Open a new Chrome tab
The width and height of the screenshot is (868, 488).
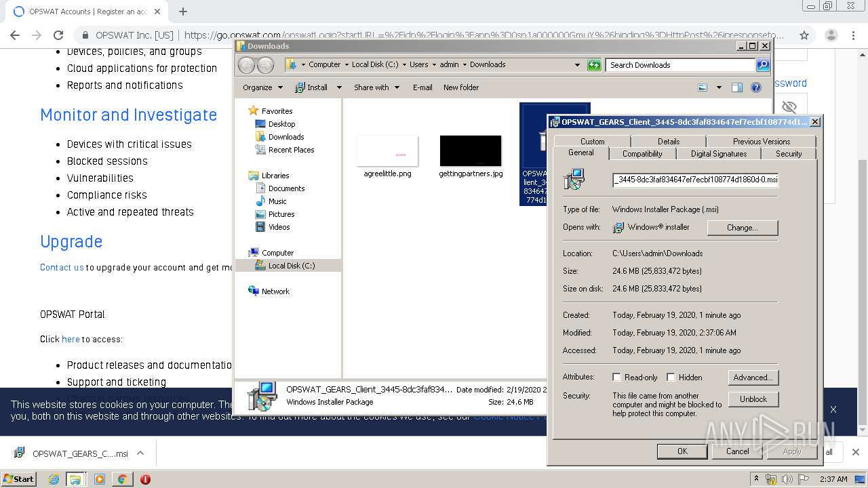pyautogui.click(x=183, y=12)
